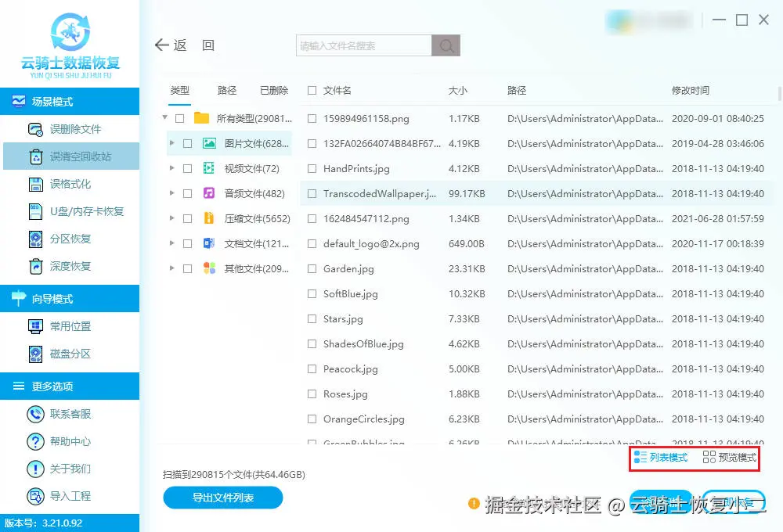Select the 其他文件 type icon
This screenshot has height=532, width=783.
tap(209, 268)
